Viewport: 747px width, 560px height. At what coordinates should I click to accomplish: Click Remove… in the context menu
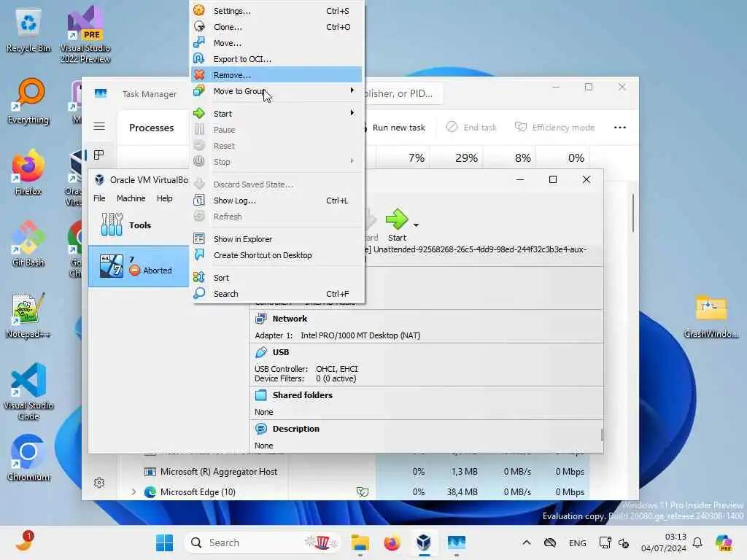coord(276,75)
